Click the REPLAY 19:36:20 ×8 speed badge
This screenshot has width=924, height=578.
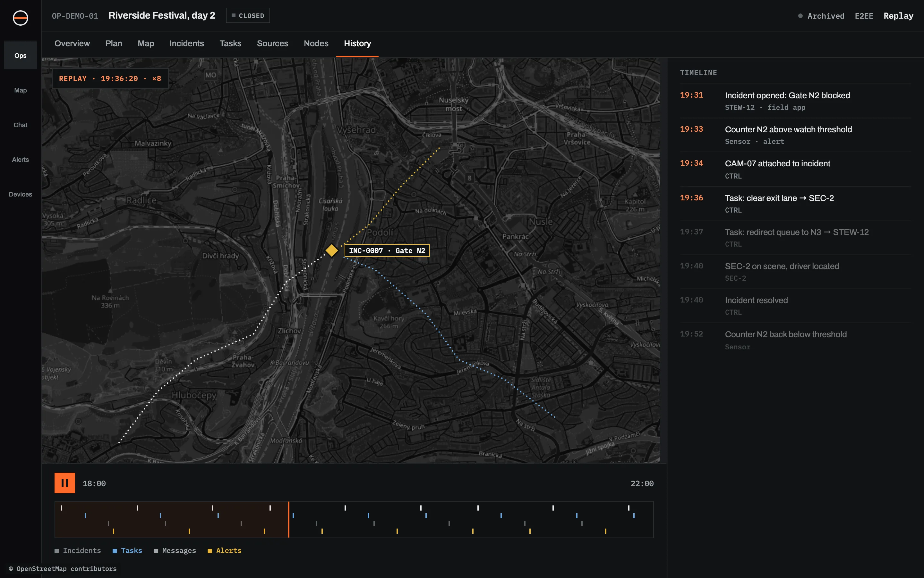[x=110, y=78]
